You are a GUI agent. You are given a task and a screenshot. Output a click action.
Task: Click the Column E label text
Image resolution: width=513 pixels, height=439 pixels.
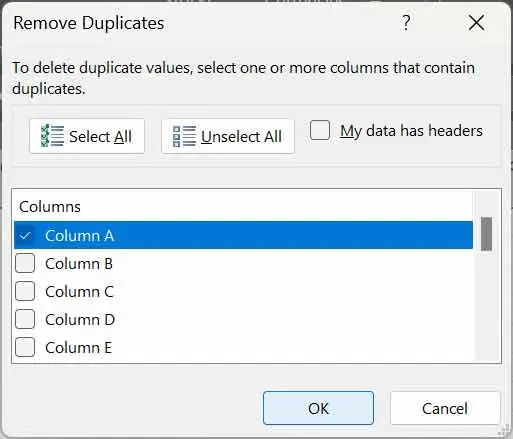[x=78, y=348]
